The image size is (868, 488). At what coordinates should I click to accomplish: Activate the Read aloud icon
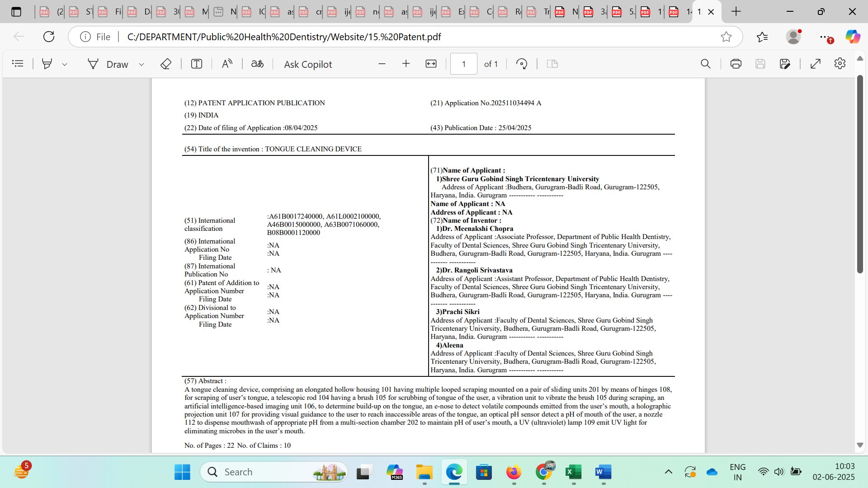(227, 64)
